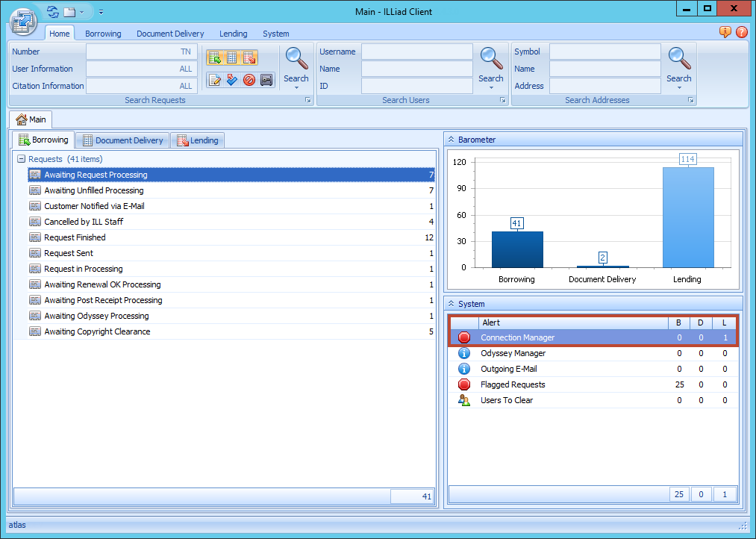The image size is (756, 539).
Task: Click the Users To Clear icon
Action: click(463, 399)
